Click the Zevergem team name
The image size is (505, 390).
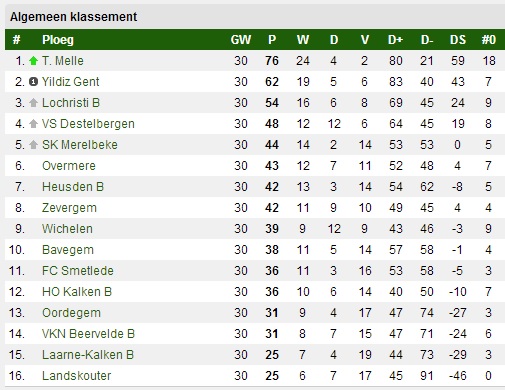click(69, 208)
